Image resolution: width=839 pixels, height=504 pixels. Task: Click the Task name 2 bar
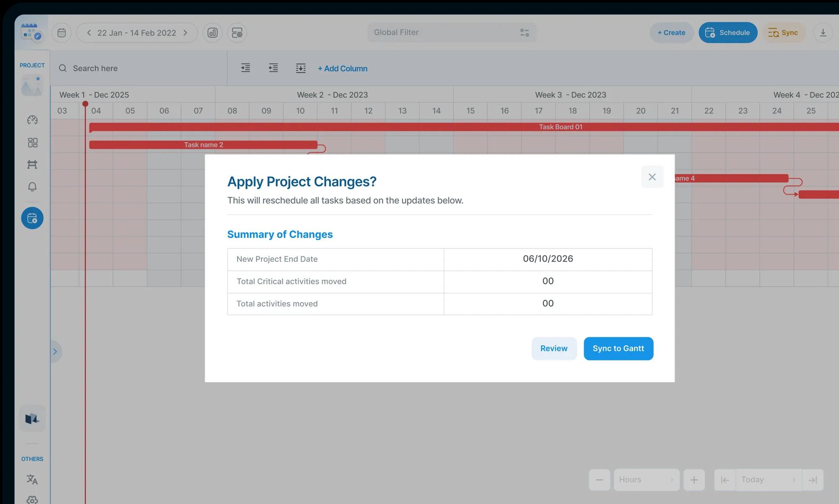point(204,145)
